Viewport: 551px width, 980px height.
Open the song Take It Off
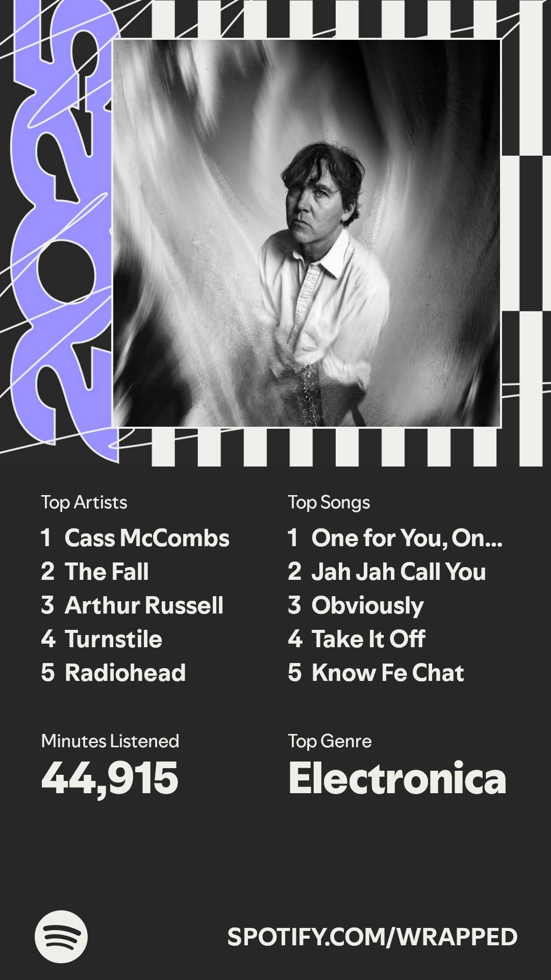[368, 639]
